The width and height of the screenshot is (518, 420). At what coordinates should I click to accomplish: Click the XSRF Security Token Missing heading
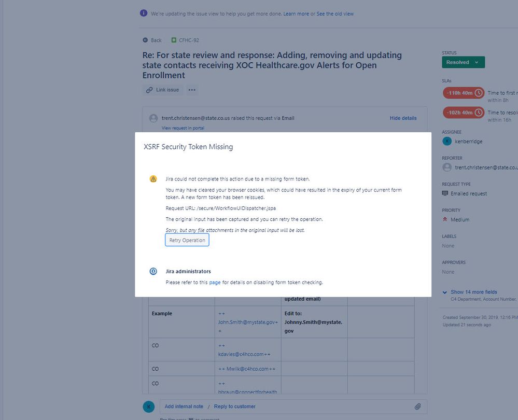coord(188,147)
